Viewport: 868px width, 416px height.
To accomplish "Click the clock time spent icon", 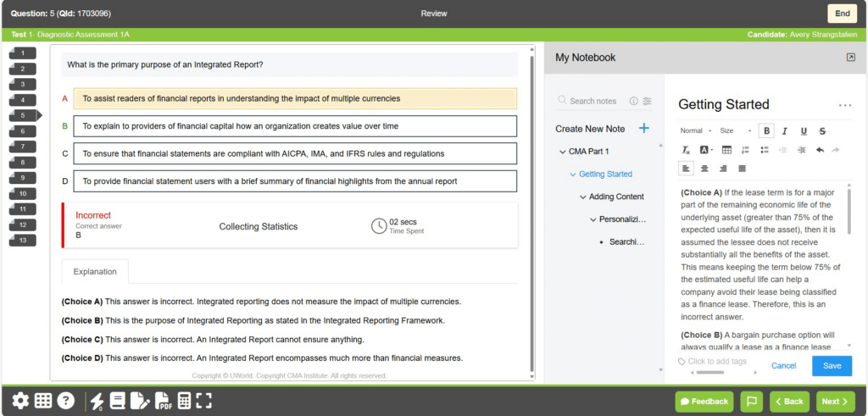I will click(379, 225).
